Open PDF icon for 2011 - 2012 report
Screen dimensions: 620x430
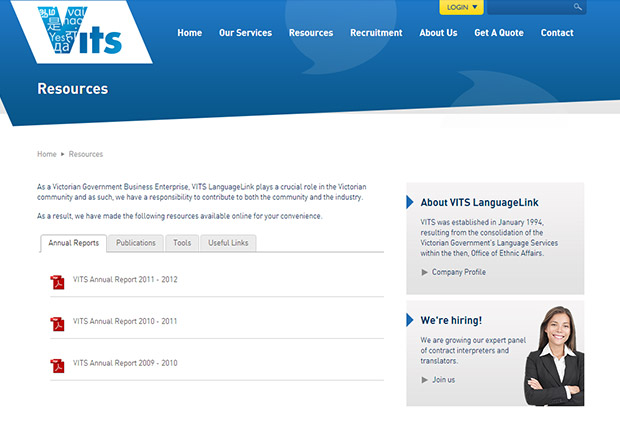(x=57, y=282)
